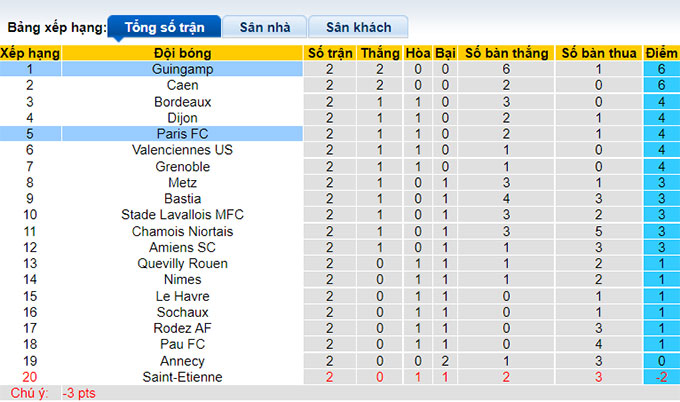Screen dimensions: 680x402
Task: Click the Đội bóng column header
Action: tap(183, 53)
